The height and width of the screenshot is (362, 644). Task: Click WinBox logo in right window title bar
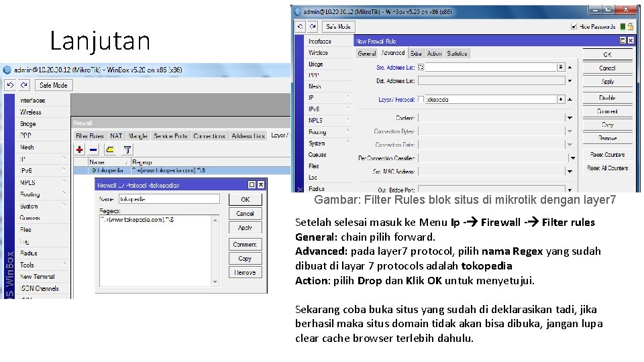(x=298, y=12)
